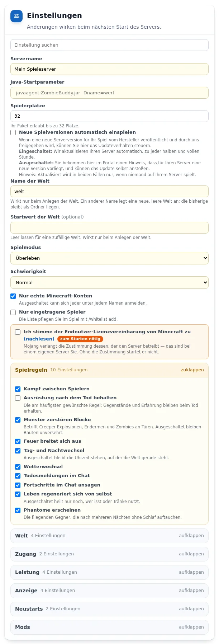
Task: Toggle Monster zerstören Blöcke
Action: (x=18, y=420)
